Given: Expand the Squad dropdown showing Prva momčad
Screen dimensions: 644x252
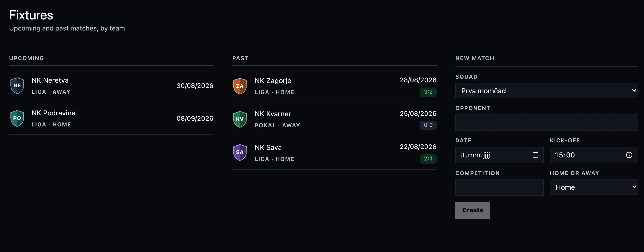Looking at the screenshot, I should click(547, 90).
